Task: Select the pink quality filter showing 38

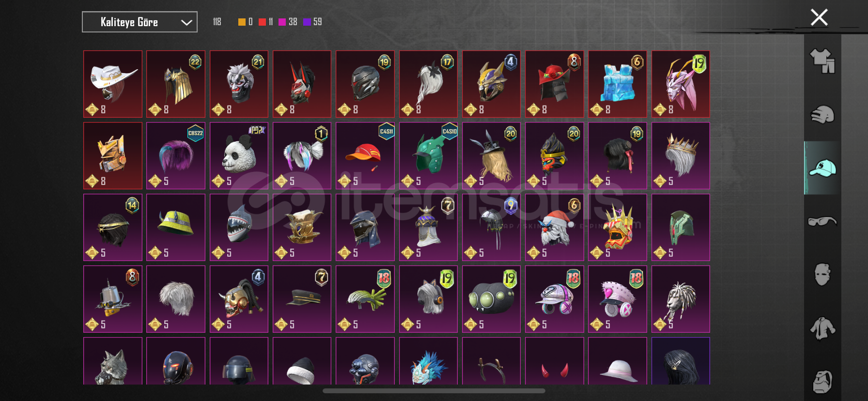Action: tap(288, 22)
